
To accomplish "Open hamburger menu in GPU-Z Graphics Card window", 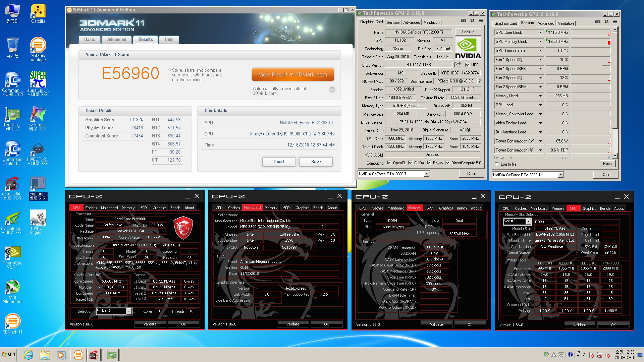I will click(481, 21).
